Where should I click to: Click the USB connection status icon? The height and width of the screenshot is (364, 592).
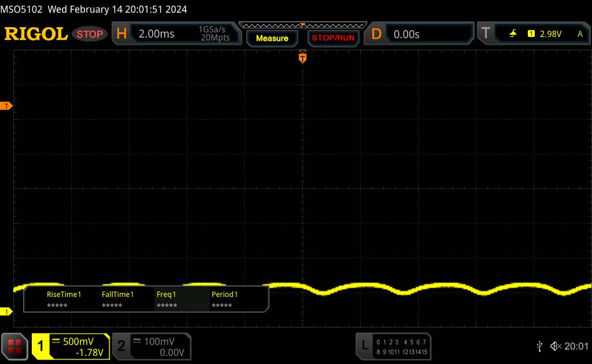click(x=539, y=346)
